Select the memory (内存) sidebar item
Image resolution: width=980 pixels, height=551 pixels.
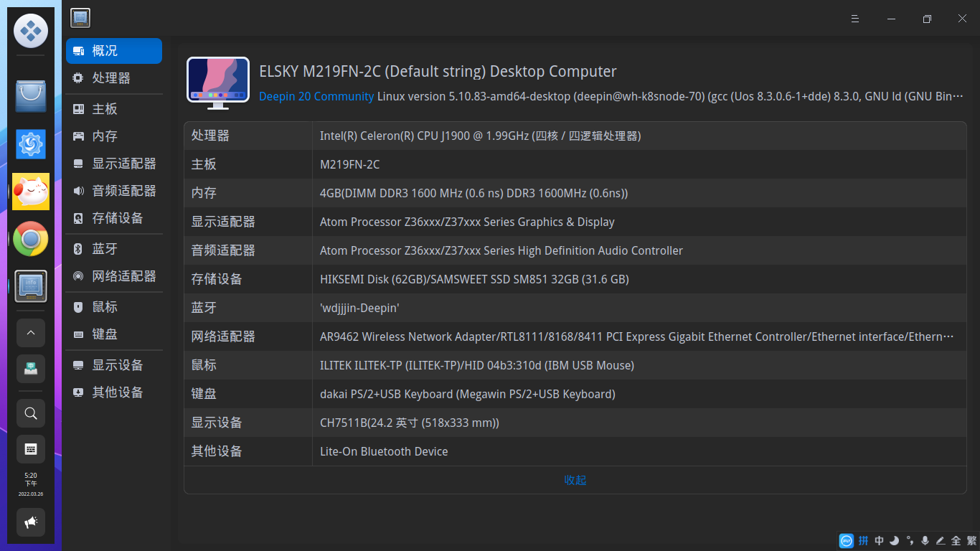coord(105,136)
